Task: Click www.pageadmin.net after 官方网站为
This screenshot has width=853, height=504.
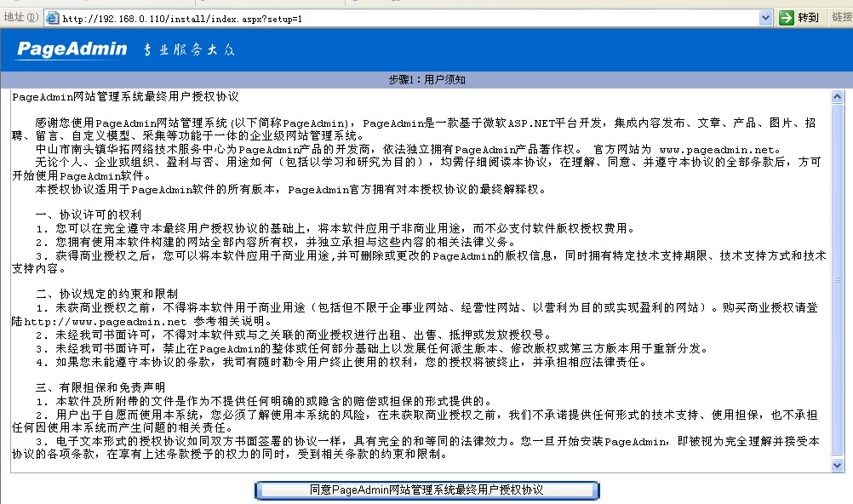Action: tap(719, 150)
